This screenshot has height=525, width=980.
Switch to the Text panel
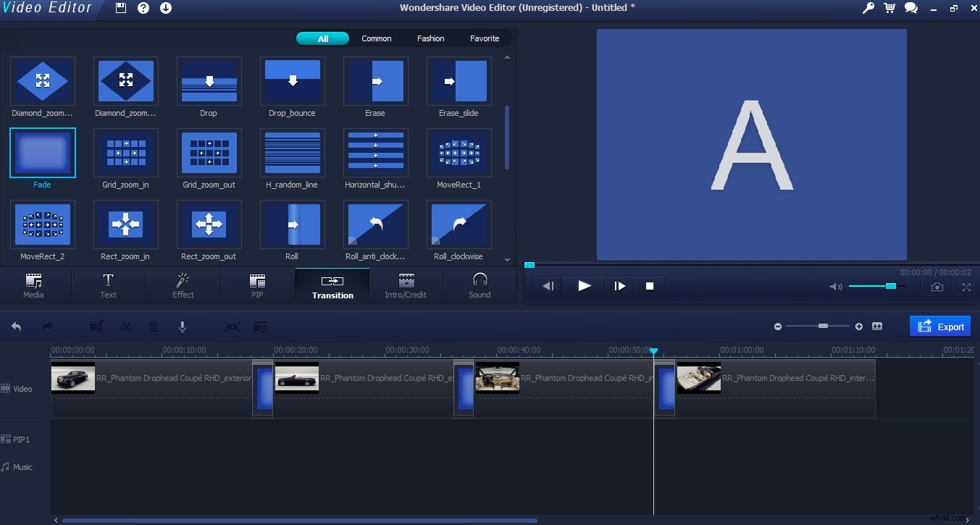(108, 286)
